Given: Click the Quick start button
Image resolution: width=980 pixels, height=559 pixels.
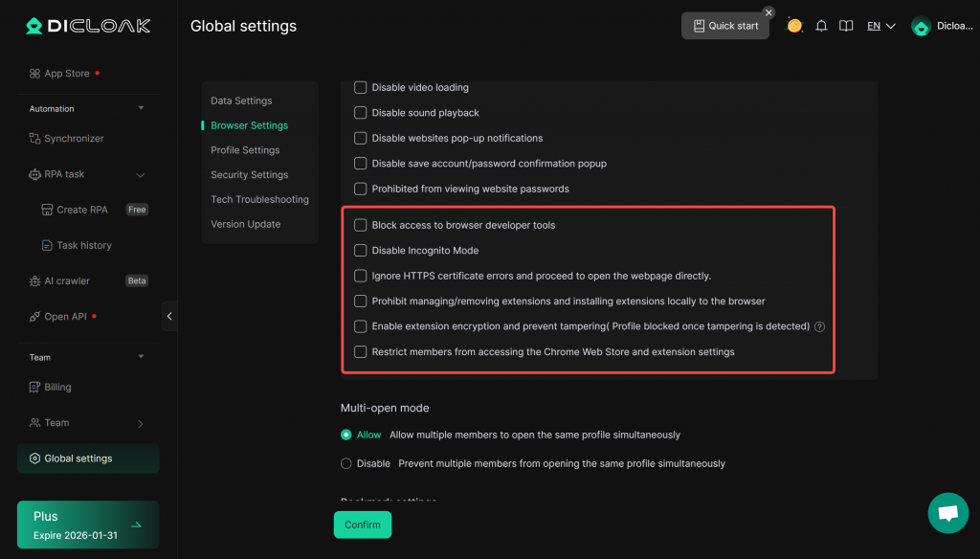Looking at the screenshot, I should click(725, 26).
